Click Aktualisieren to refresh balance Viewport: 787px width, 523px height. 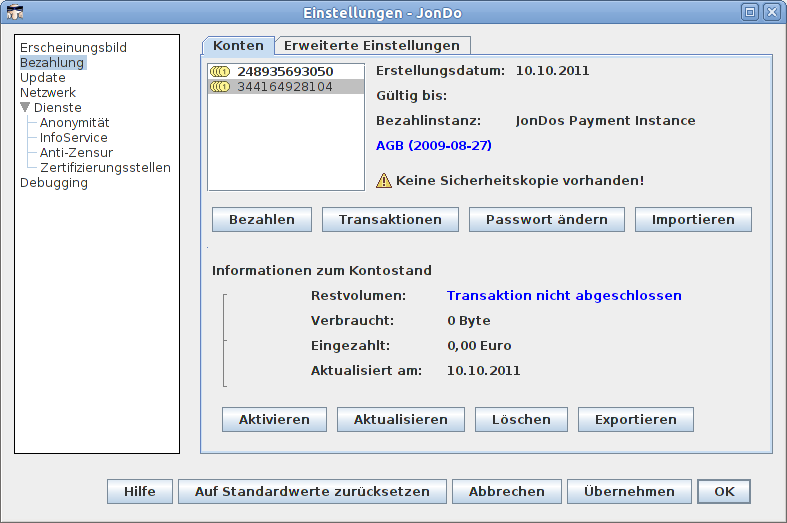point(401,420)
